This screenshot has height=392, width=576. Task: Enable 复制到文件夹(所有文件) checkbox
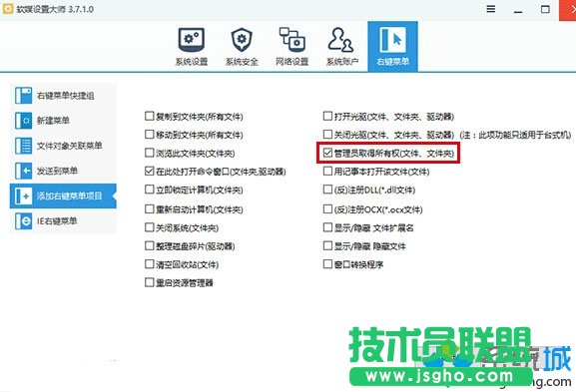(149, 117)
